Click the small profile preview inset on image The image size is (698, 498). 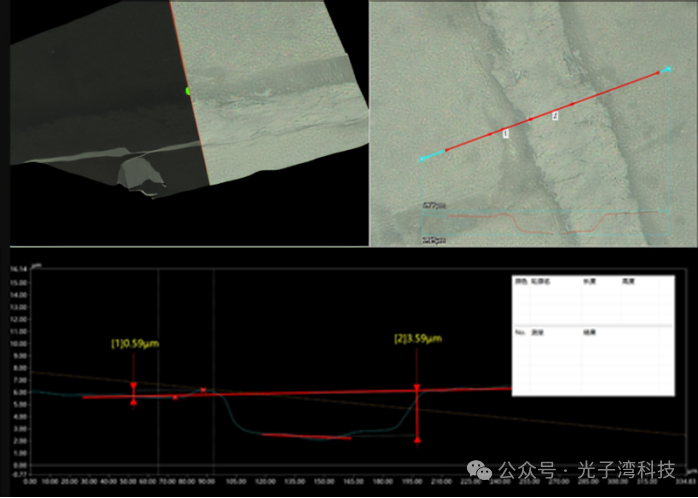(x=546, y=223)
